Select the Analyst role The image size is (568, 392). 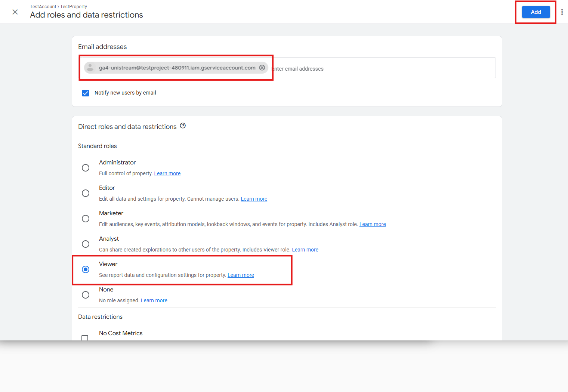tap(86, 244)
